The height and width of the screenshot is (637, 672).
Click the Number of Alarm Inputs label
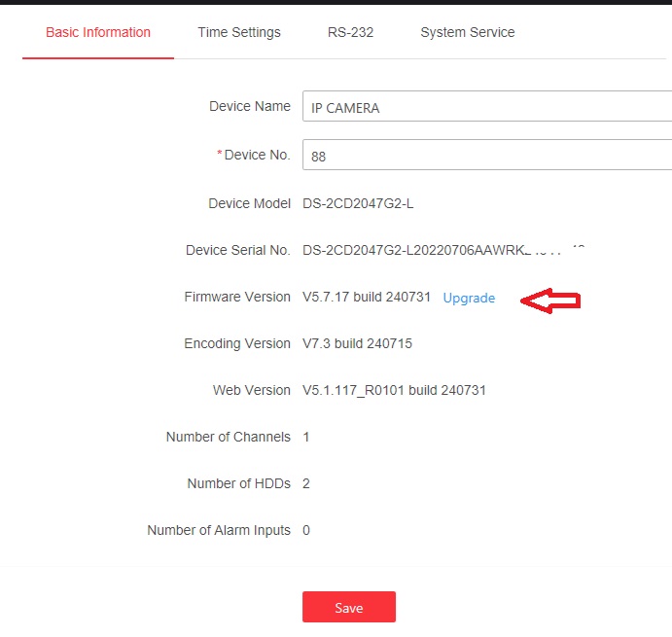219,530
